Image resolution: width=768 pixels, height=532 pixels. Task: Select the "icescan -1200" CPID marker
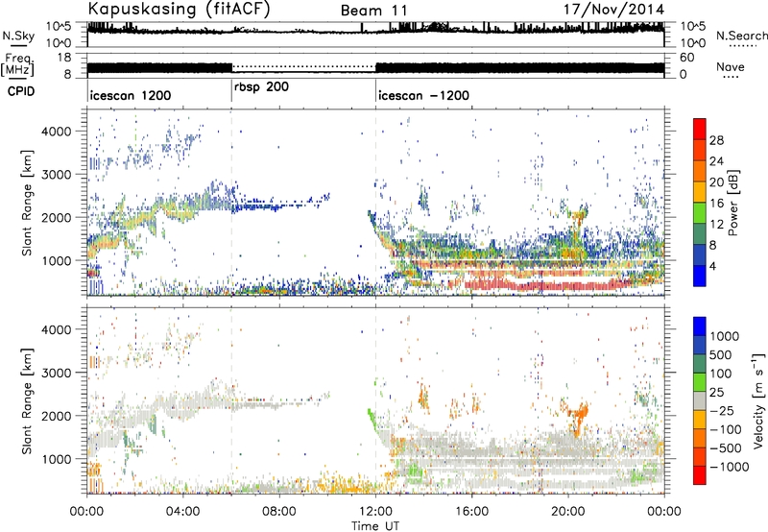tap(423, 95)
